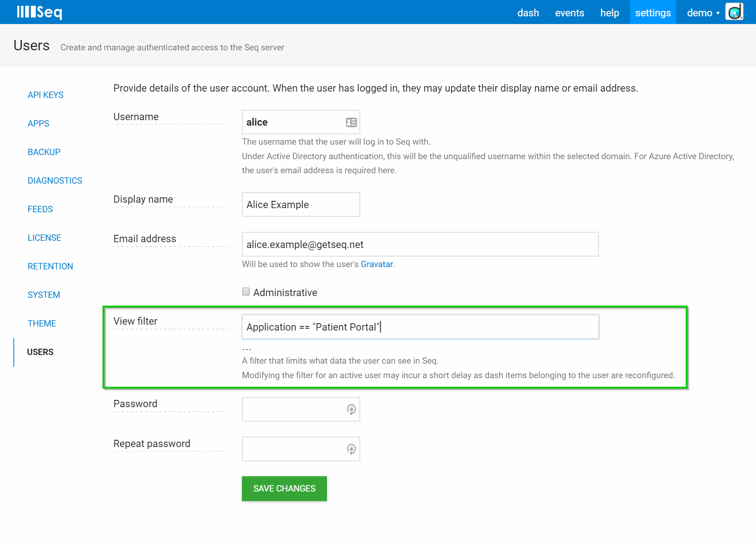Click the SAVE CHANGES button

pyautogui.click(x=284, y=488)
